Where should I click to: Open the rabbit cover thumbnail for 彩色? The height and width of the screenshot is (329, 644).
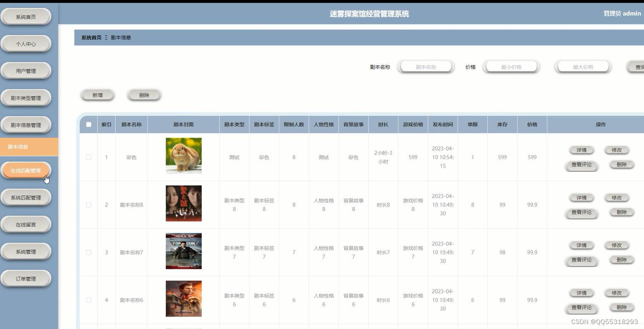click(184, 156)
